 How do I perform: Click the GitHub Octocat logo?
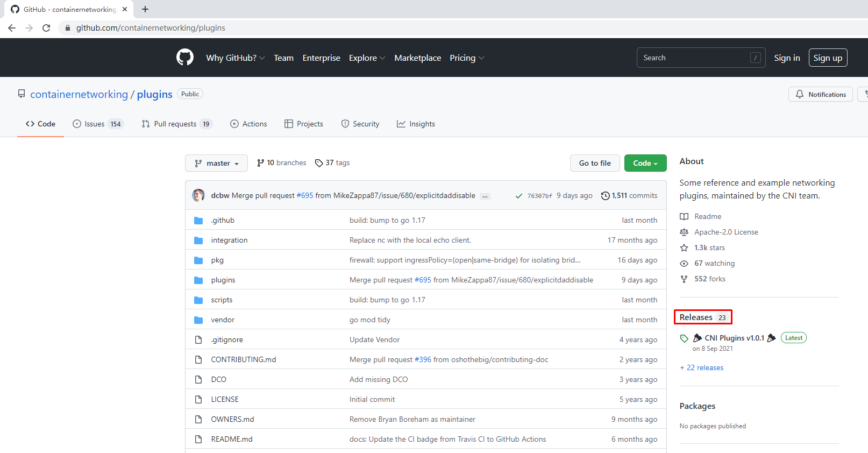pos(184,57)
